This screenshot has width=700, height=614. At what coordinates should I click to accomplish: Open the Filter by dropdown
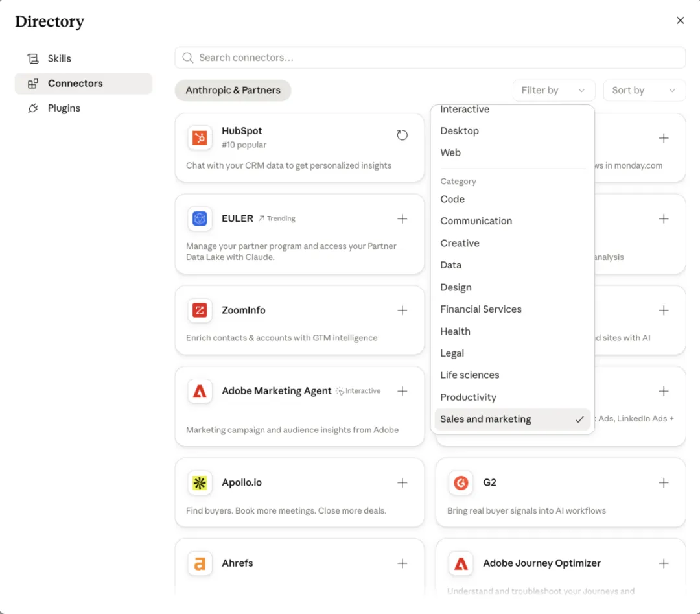tap(554, 91)
